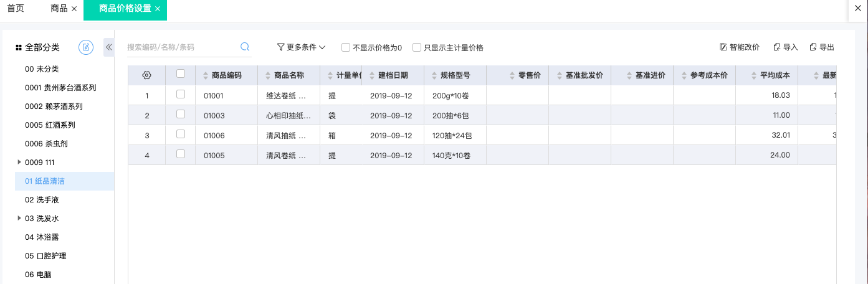The width and height of the screenshot is (868, 284).
Task: Switch to the 首页 tab
Action: point(16,9)
